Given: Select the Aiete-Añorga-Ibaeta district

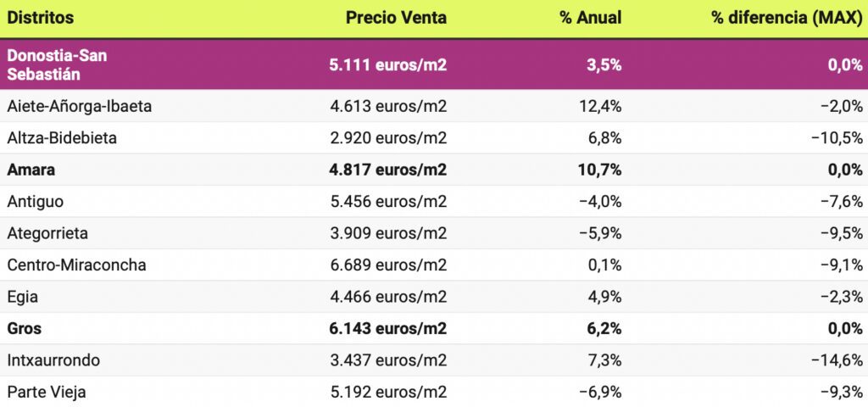Looking at the screenshot, I should (x=80, y=106).
